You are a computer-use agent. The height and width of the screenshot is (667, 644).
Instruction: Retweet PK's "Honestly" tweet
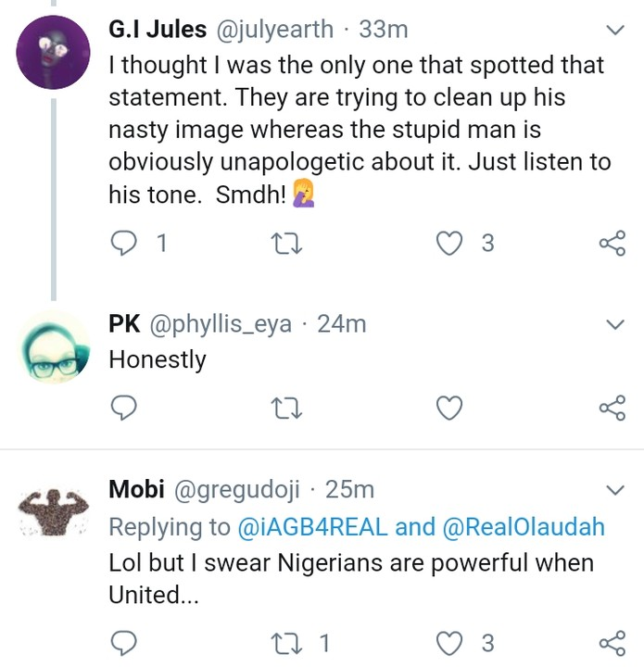[x=286, y=408]
